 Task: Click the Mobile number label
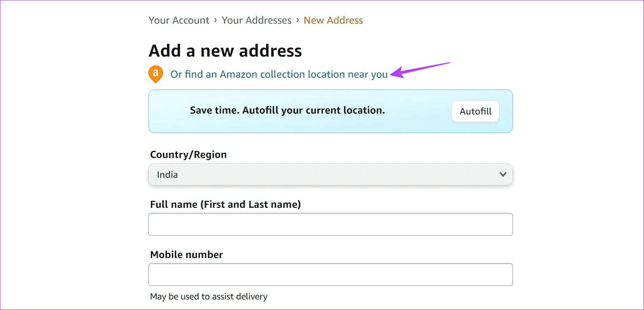[x=186, y=255]
